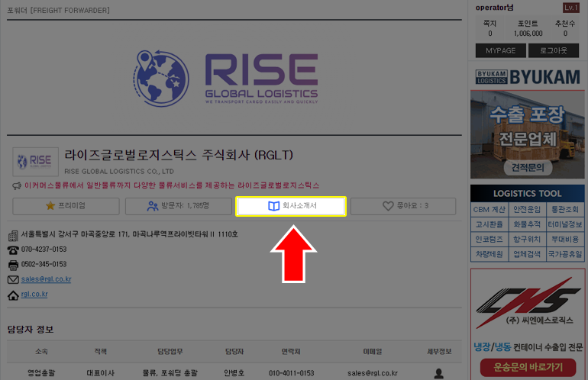Click the telephone icon beside 070-4237-0153
Screen dimensions: 588x380
(13, 250)
